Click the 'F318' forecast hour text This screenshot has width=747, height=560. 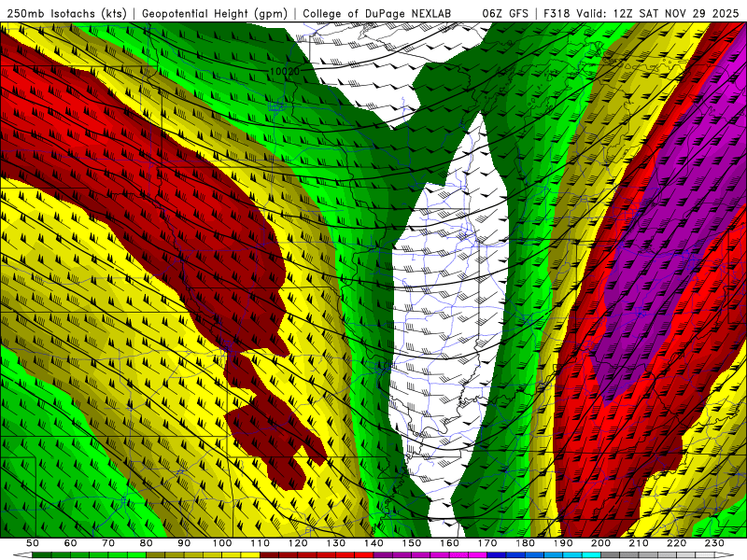click(x=557, y=14)
